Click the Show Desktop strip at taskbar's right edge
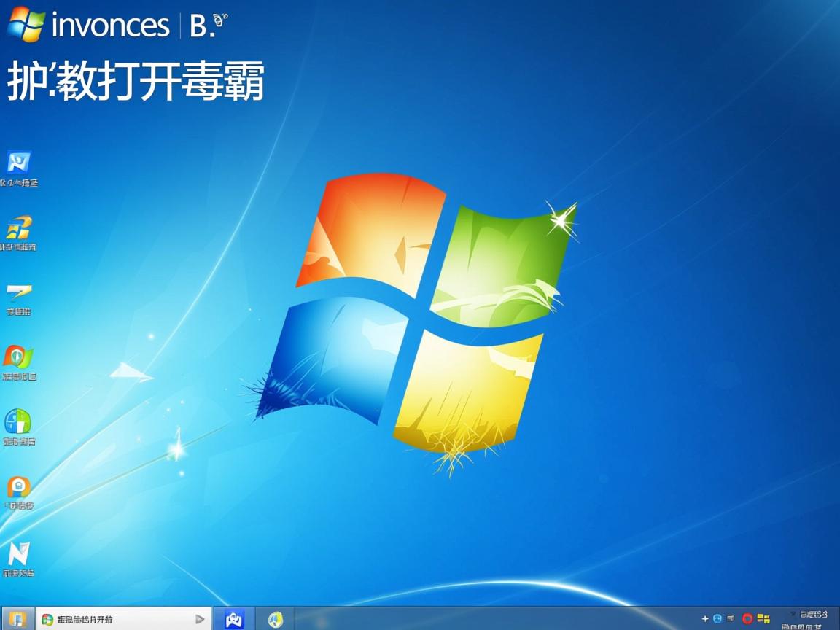 coord(838,618)
